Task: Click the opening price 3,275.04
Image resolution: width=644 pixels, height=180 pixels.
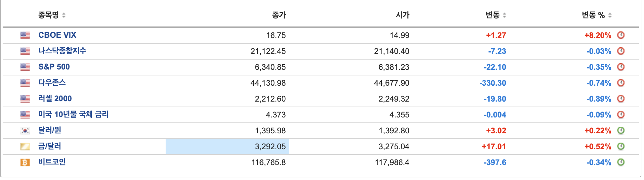Action: (x=394, y=147)
